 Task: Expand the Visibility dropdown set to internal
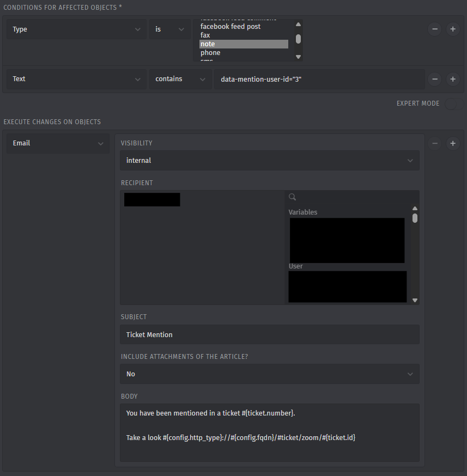point(269,161)
